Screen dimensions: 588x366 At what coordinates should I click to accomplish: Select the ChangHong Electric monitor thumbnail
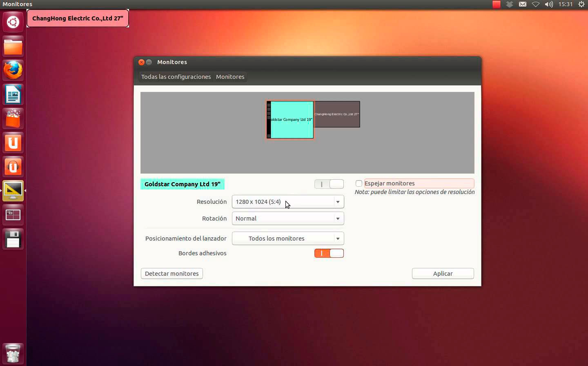click(337, 114)
